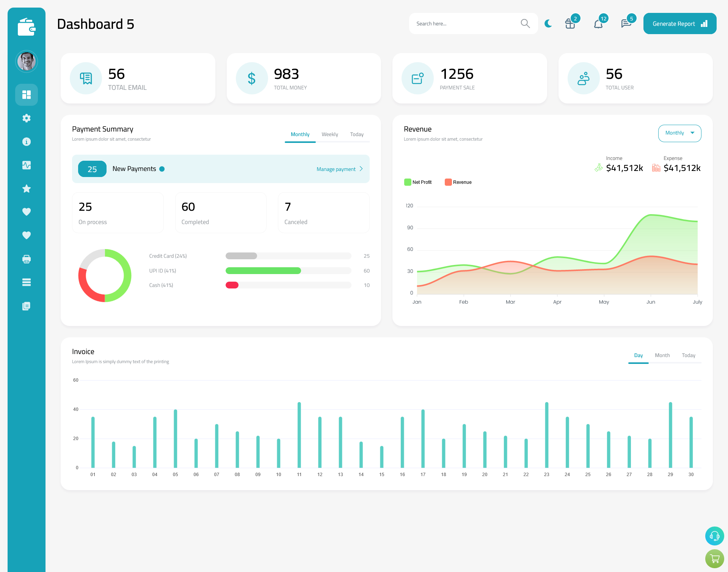The image size is (728, 572).
Task: Click the dashboard grid layout icon
Action: (x=27, y=94)
